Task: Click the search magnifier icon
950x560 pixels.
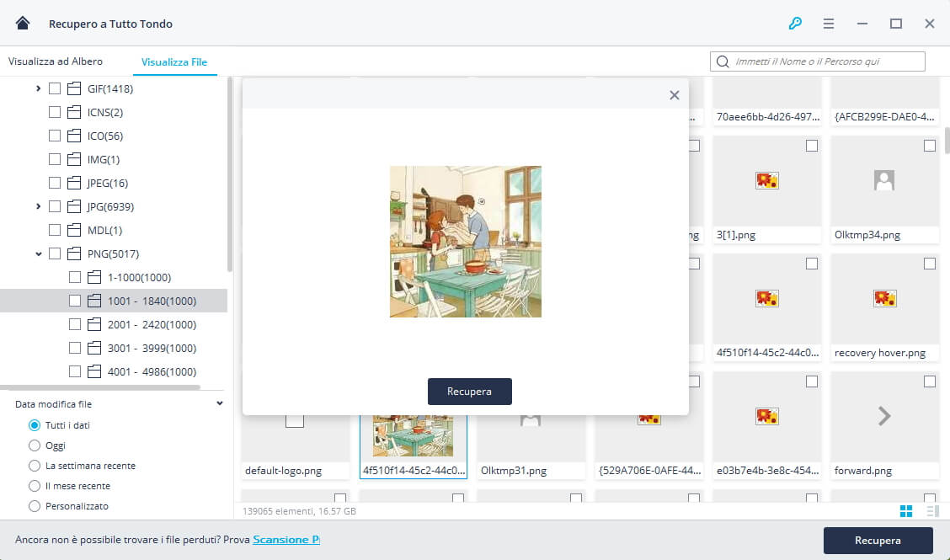Action: point(723,61)
